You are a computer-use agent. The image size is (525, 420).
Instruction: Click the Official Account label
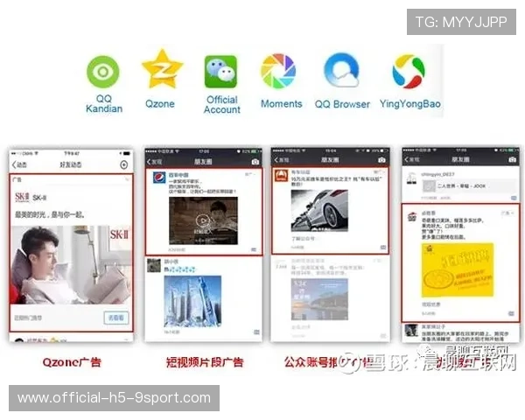click(222, 104)
